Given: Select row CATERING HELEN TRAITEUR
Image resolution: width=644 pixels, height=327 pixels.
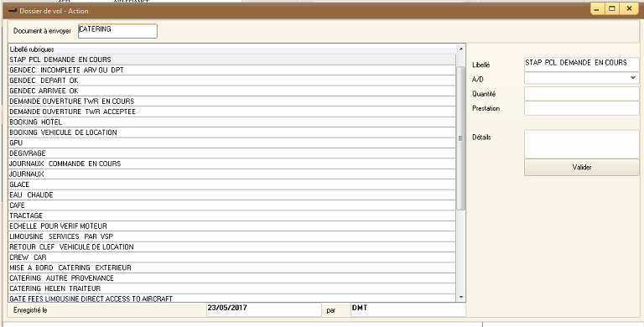Looking at the screenshot, I should click(232, 288).
